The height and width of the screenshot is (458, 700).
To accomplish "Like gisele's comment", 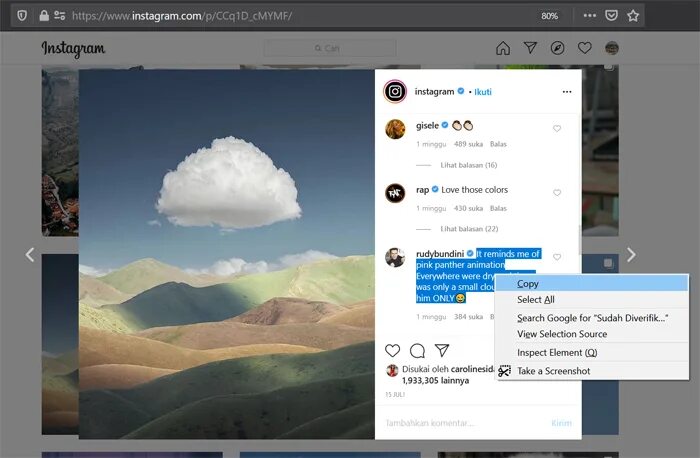I will 557,129.
